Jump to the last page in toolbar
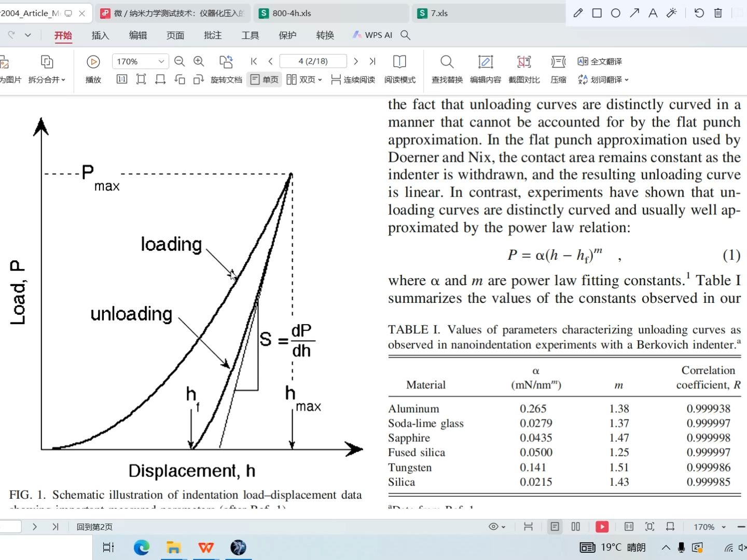The image size is (747, 560). [372, 61]
